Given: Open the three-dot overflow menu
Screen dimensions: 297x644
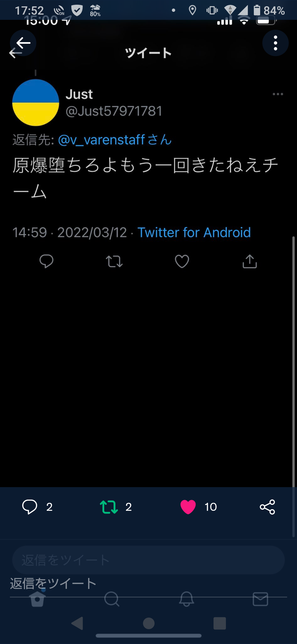Looking at the screenshot, I should [275, 43].
